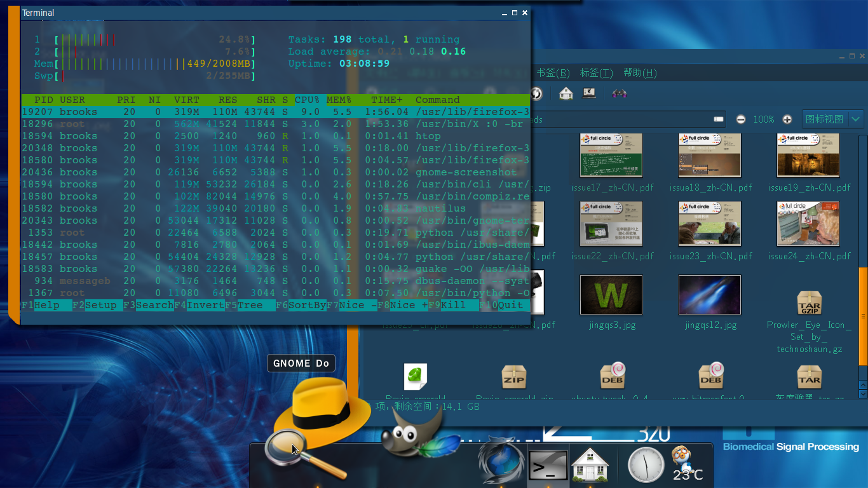
Task: Select the Roxie emerald ZIP archive icon
Action: [513, 377]
